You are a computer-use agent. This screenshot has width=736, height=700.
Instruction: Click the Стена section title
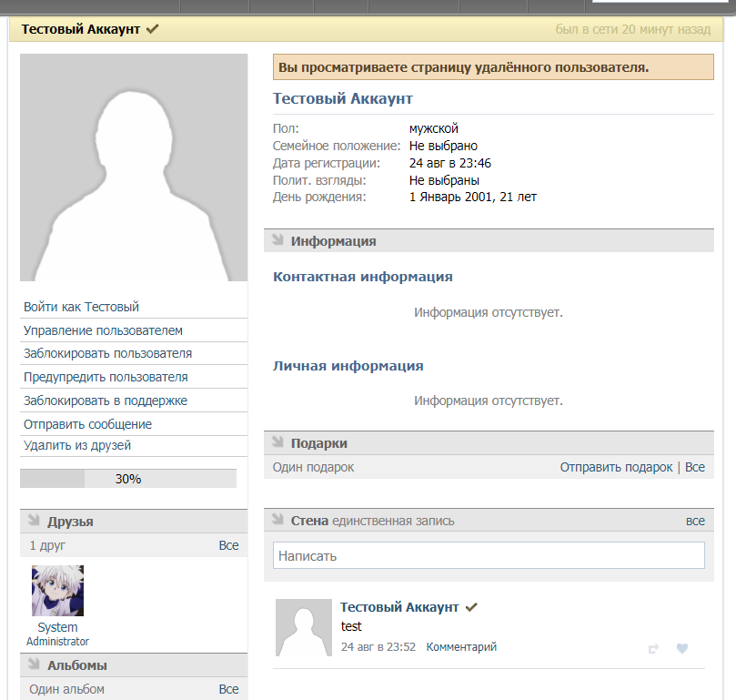click(x=309, y=521)
